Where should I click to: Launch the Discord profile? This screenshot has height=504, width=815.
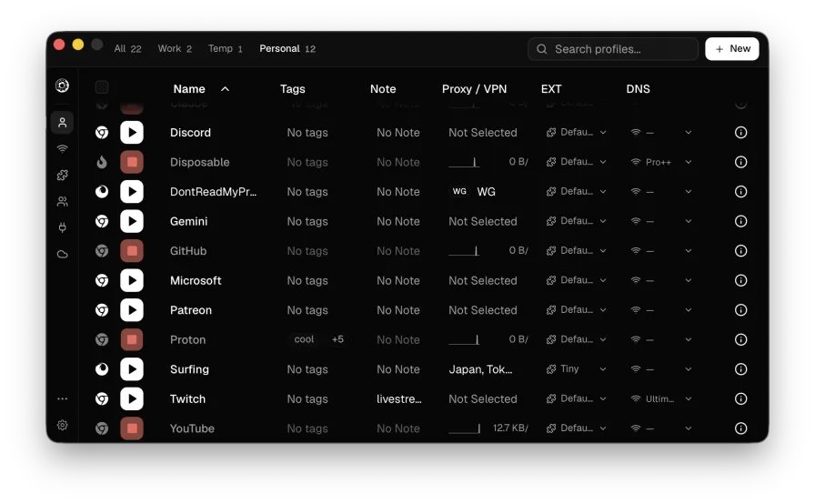132,133
